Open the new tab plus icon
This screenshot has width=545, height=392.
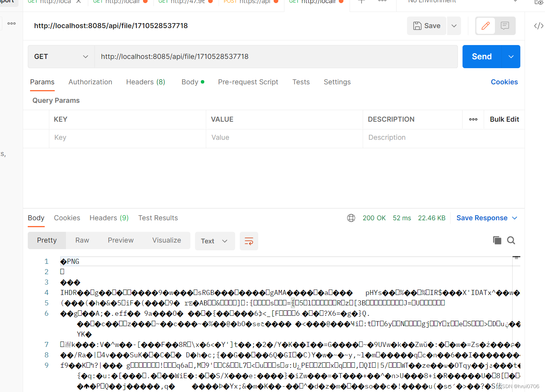click(362, 2)
